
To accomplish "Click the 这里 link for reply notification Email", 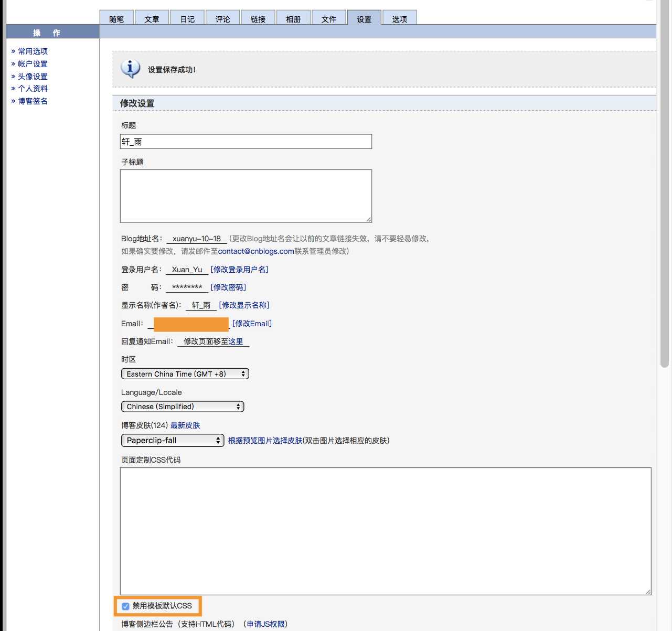I will (x=236, y=341).
